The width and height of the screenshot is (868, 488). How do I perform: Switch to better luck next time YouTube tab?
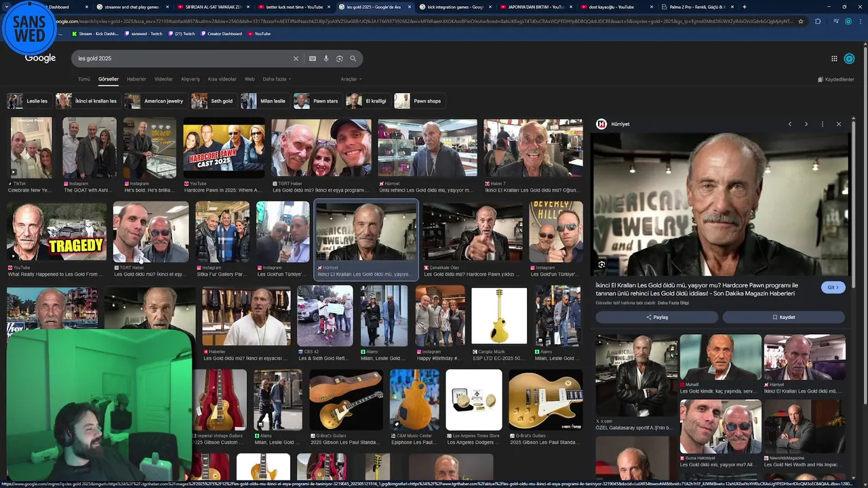tap(294, 7)
